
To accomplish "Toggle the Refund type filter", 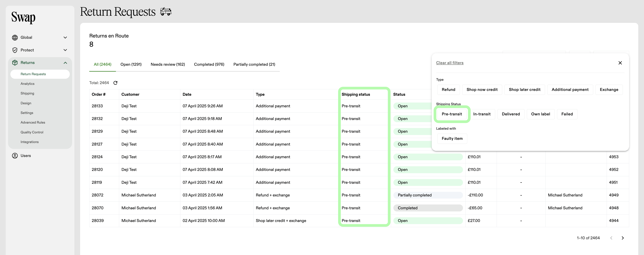I will click(x=448, y=90).
